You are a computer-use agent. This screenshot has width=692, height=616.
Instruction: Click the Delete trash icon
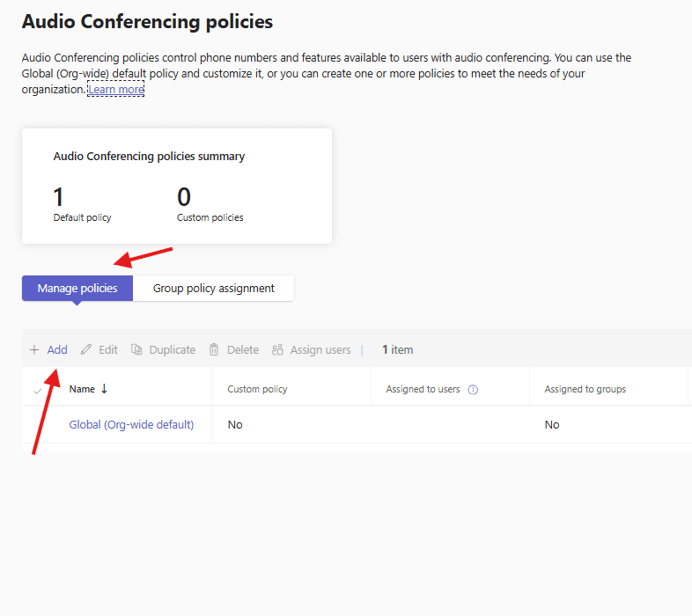[x=214, y=349]
